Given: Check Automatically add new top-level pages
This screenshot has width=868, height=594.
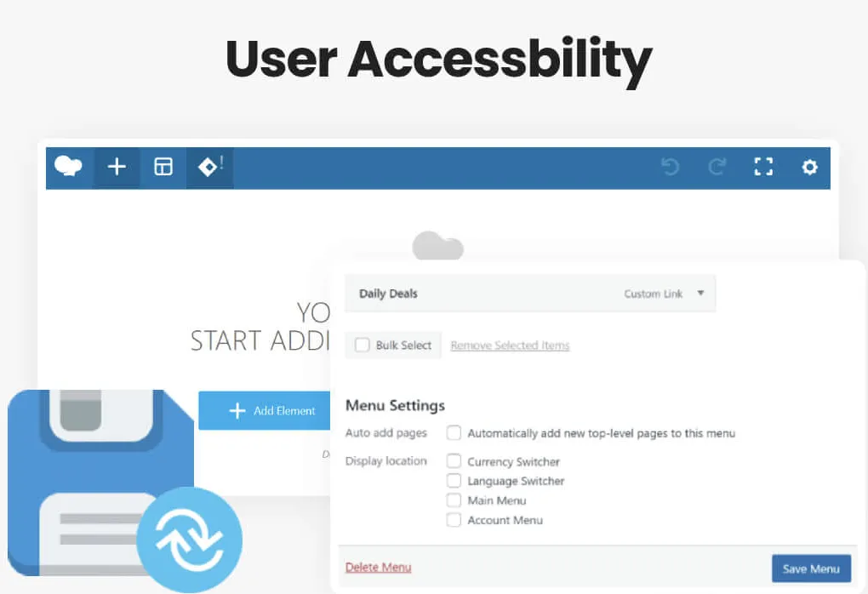Looking at the screenshot, I should [x=454, y=433].
